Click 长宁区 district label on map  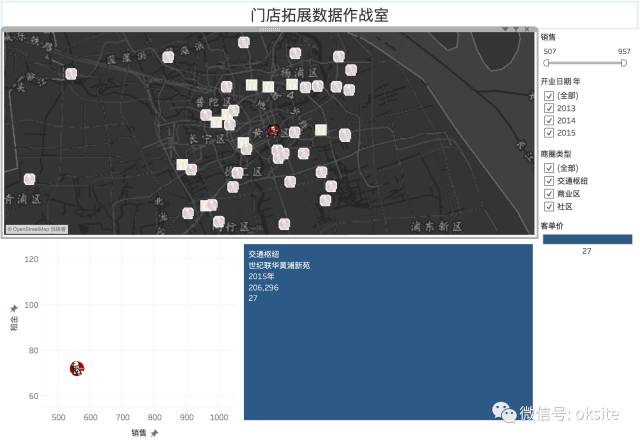(x=207, y=139)
